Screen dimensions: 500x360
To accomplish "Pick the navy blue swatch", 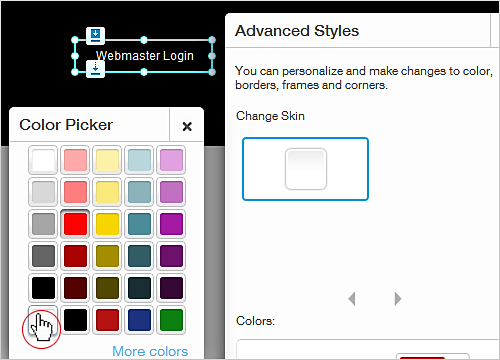I will coord(139,320).
